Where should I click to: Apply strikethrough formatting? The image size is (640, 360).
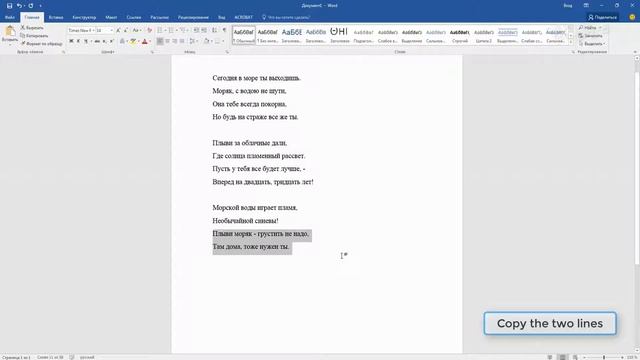[97, 41]
